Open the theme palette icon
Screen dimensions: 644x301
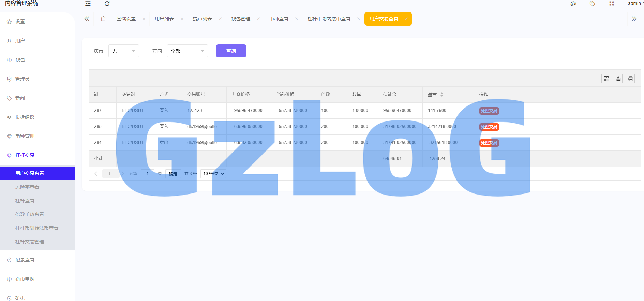coord(573,4)
